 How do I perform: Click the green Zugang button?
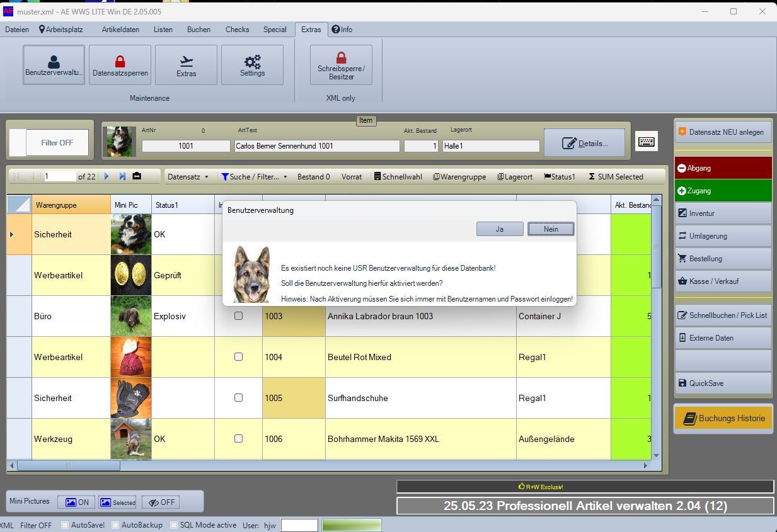tap(723, 191)
